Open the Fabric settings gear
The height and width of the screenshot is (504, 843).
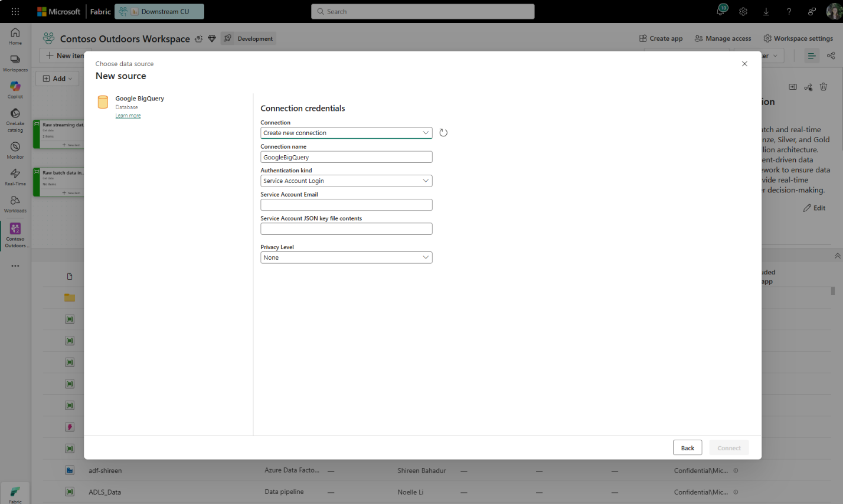[x=743, y=11]
